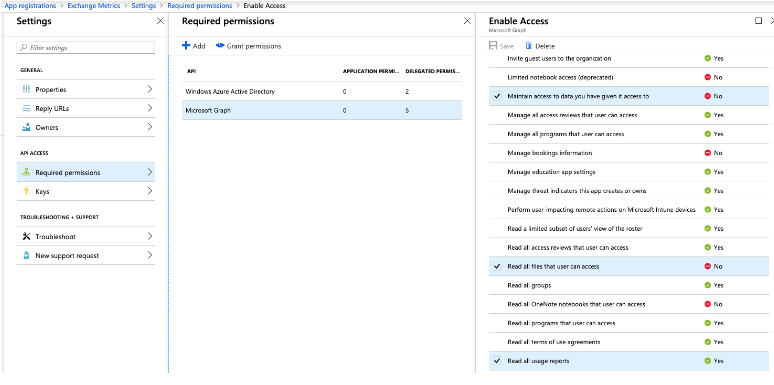Screen dimensions: 774x385
Task: Sort by Application Permissions column header
Action: click(371, 71)
